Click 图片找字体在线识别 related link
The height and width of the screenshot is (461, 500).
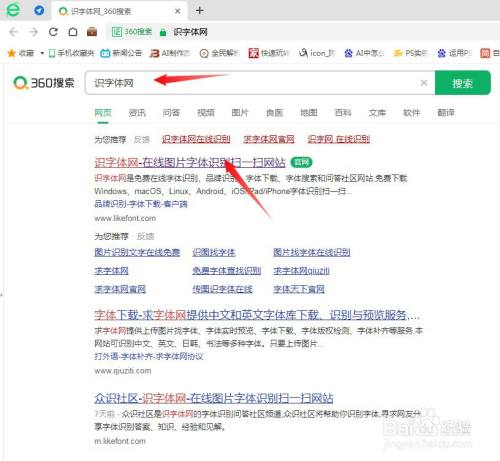click(x=312, y=252)
